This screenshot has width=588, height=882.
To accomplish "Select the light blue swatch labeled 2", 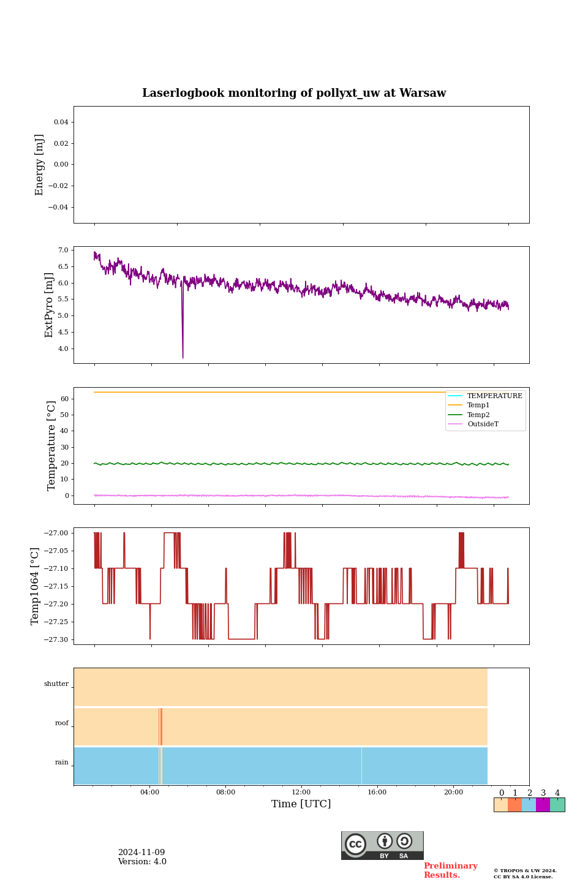I will 529,805.
